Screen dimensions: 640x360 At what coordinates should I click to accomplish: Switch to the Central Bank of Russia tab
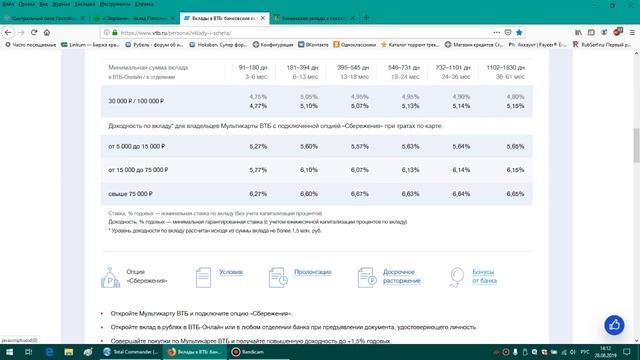44,18
